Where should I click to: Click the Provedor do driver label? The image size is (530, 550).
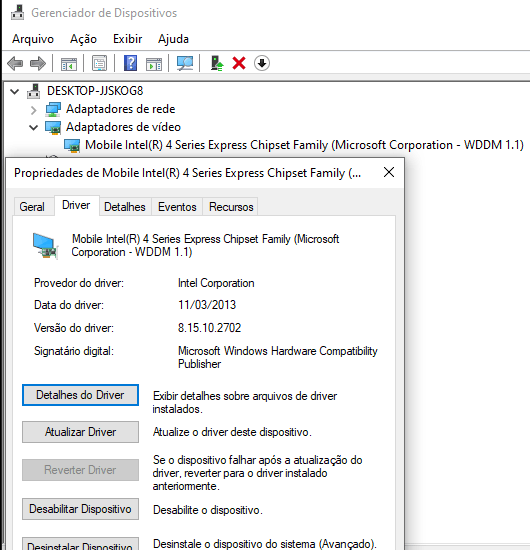point(79,283)
